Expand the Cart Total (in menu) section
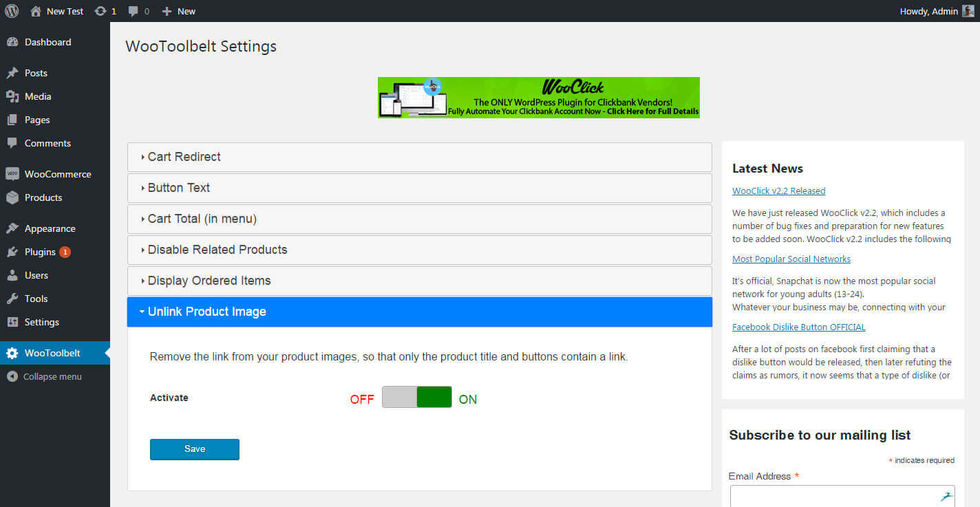This screenshot has height=507, width=980. point(420,219)
